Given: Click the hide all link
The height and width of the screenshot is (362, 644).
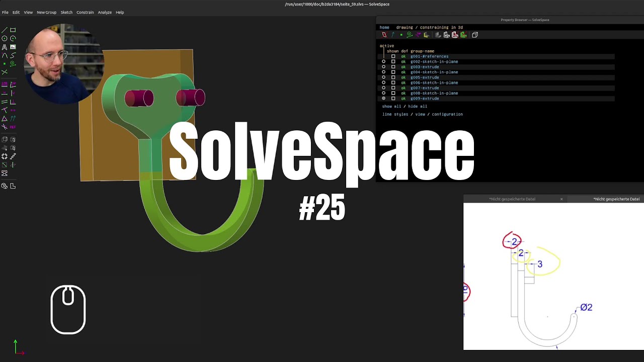Looking at the screenshot, I should pyautogui.click(x=417, y=107).
